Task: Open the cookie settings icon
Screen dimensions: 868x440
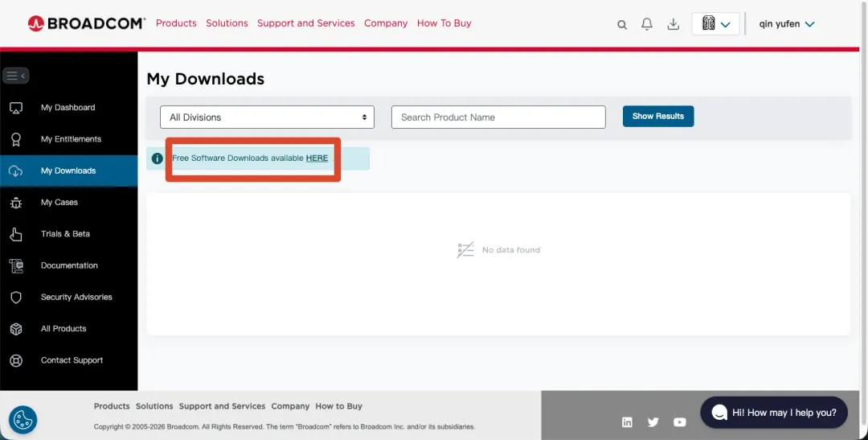Action: coord(23,420)
